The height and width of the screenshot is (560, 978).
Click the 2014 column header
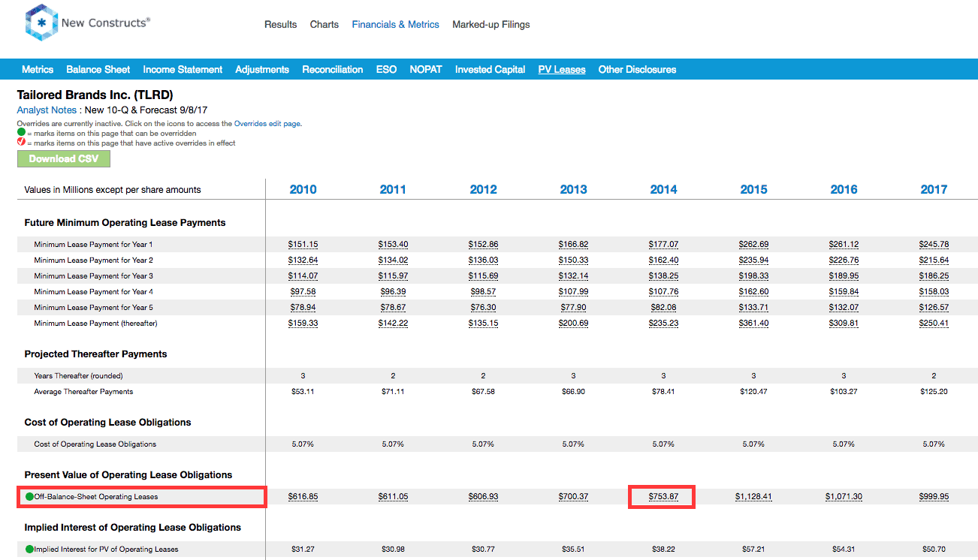[x=664, y=190]
